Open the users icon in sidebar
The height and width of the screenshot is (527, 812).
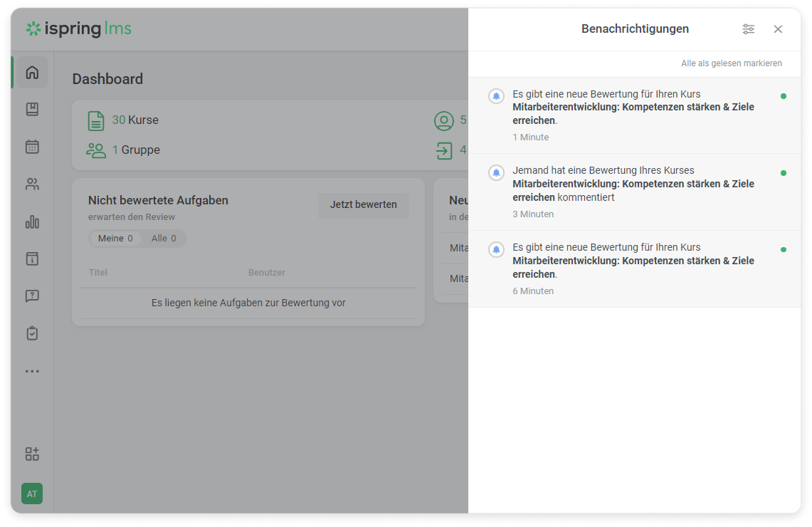point(32,184)
